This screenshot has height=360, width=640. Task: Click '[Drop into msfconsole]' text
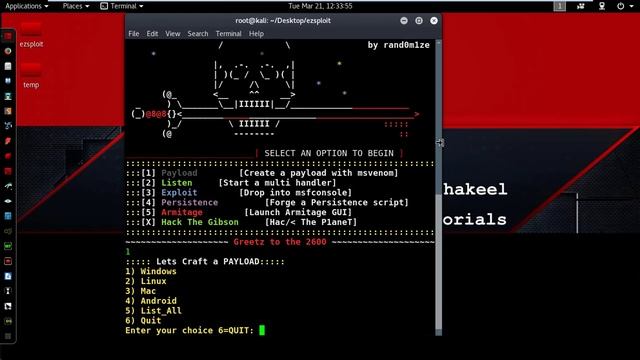295,193
